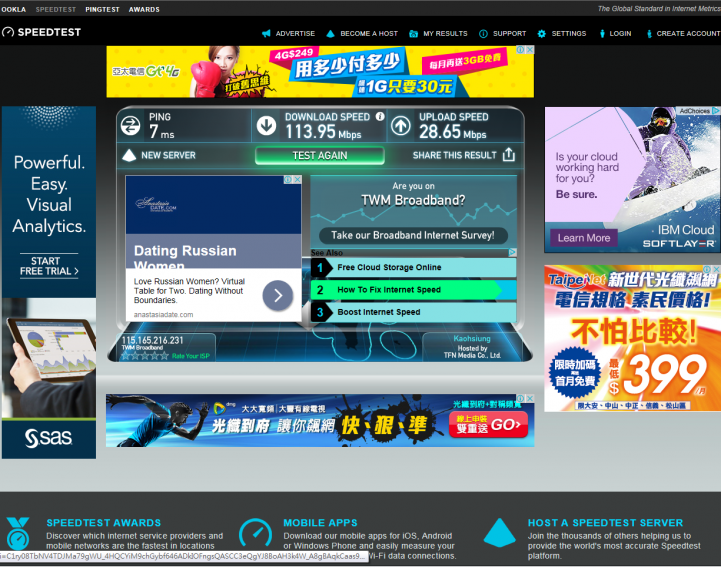Click Create Account

(x=688, y=34)
